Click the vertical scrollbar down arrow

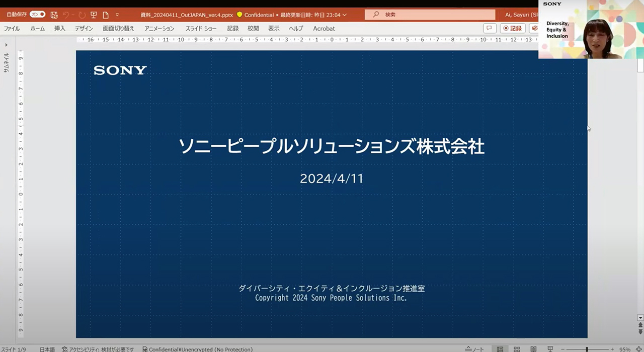point(640,318)
